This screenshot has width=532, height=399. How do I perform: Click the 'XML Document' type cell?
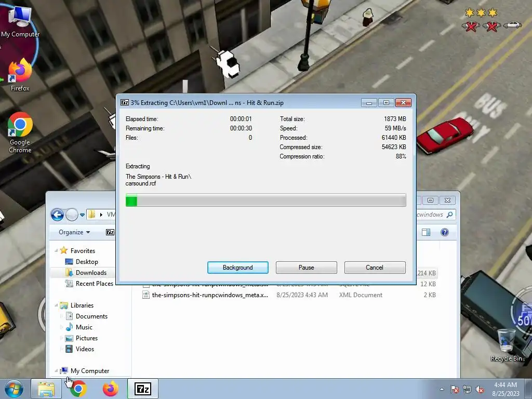361,295
